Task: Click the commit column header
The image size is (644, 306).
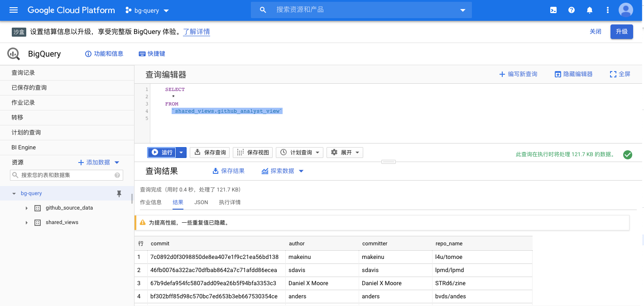Action: pos(216,244)
